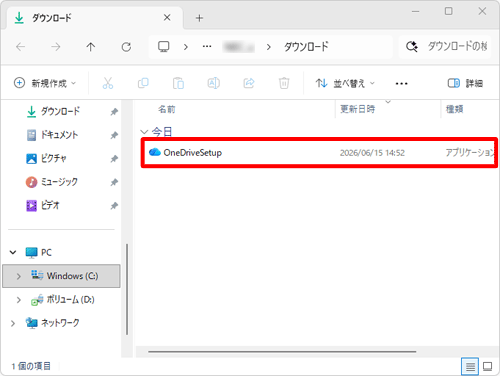Click the Cut scissors icon
This screenshot has width=500, height=376.
pos(108,83)
